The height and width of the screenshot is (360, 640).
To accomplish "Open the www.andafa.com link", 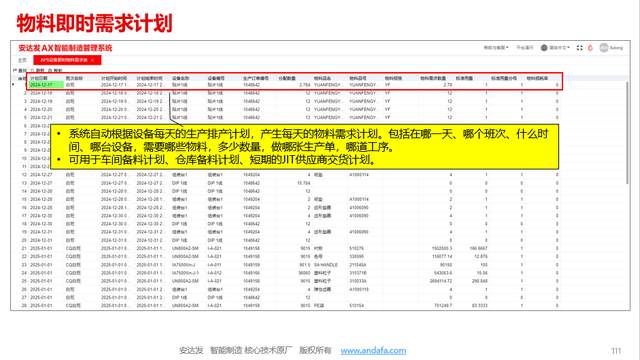I will coord(373,350).
